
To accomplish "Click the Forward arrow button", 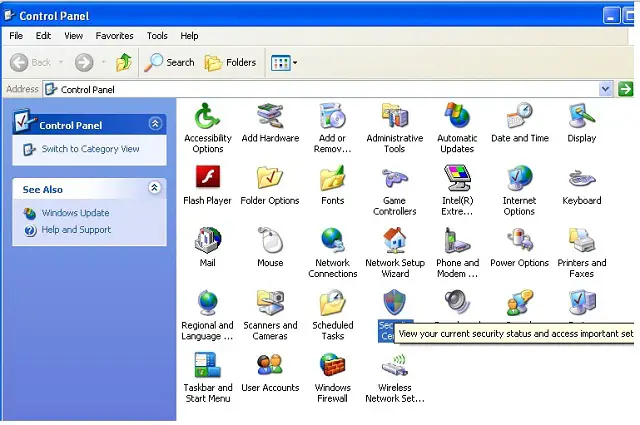I will 84,62.
